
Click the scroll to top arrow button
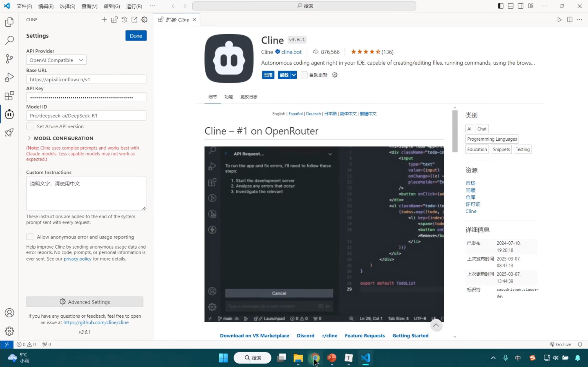pyautogui.click(x=436, y=325)
